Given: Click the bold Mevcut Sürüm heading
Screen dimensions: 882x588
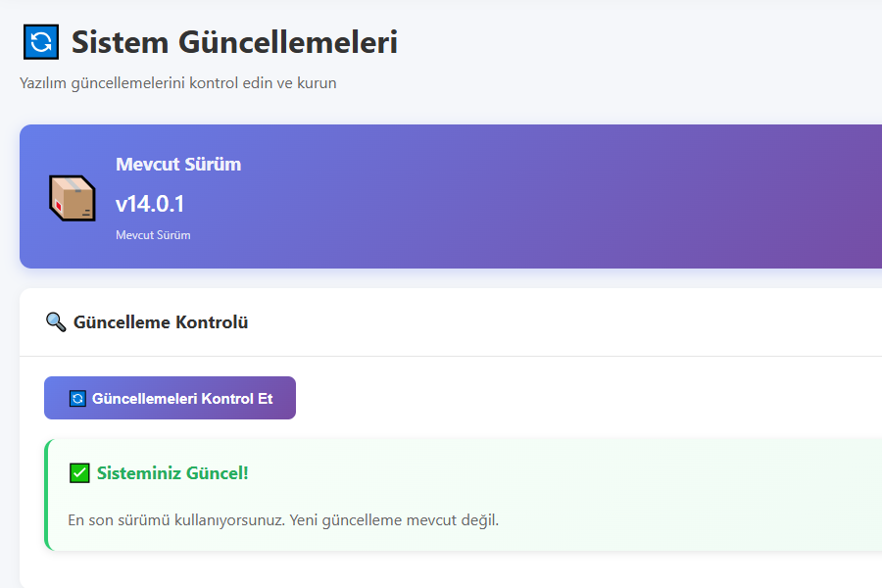Looking at the screenshot, I should pyautogui.click(x=178, y=164).
